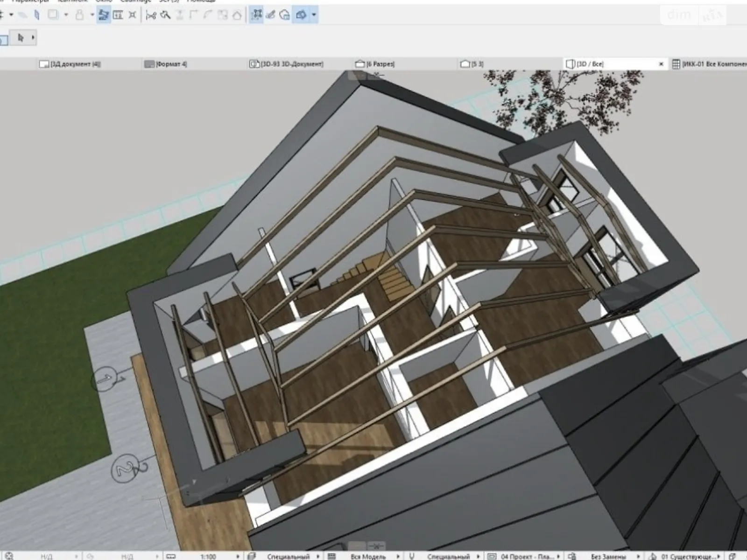
Task: Click the first Н/Д field in status bar
Action: pos(47,557)
